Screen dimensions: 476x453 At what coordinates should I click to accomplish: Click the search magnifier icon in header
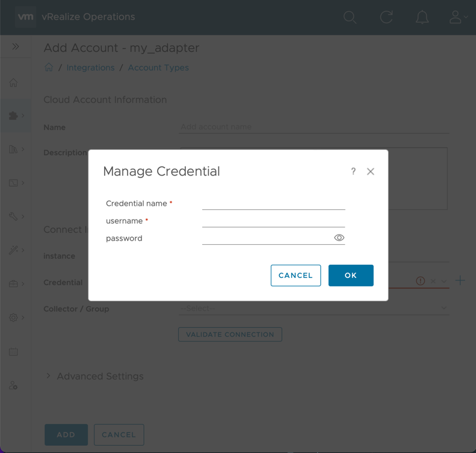click(x=350, y=17)
